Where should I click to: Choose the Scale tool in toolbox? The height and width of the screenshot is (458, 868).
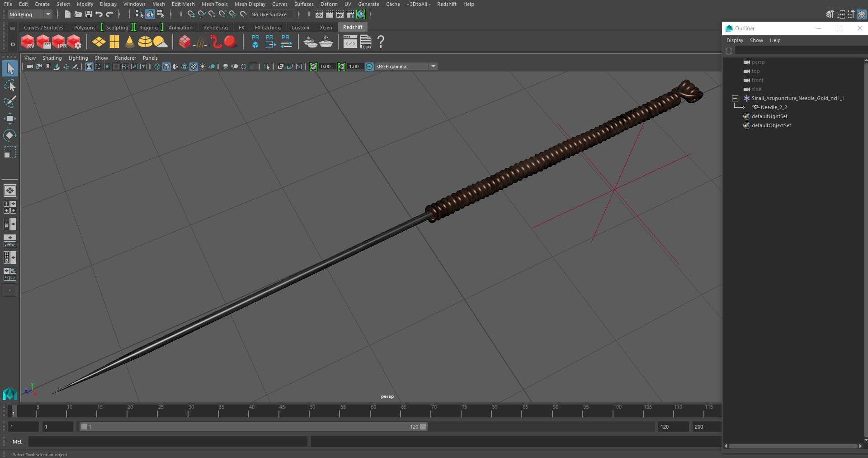[x=9, y=152]
